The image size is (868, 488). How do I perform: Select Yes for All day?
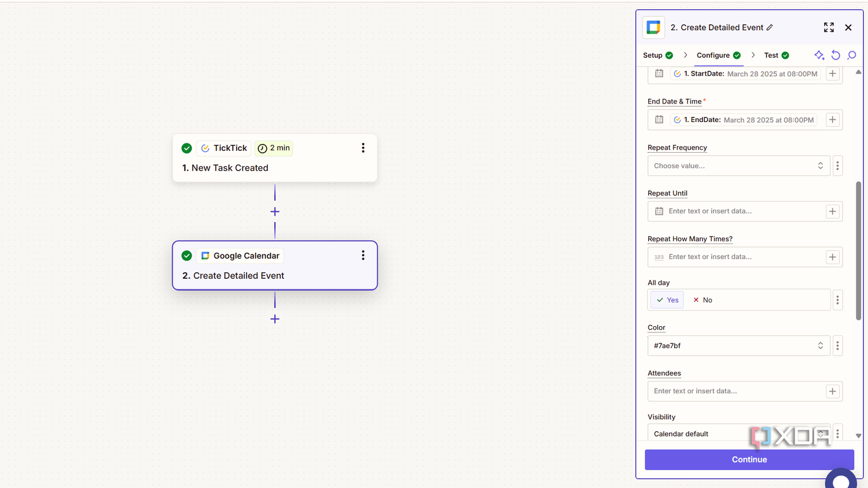tap(667, 300)
